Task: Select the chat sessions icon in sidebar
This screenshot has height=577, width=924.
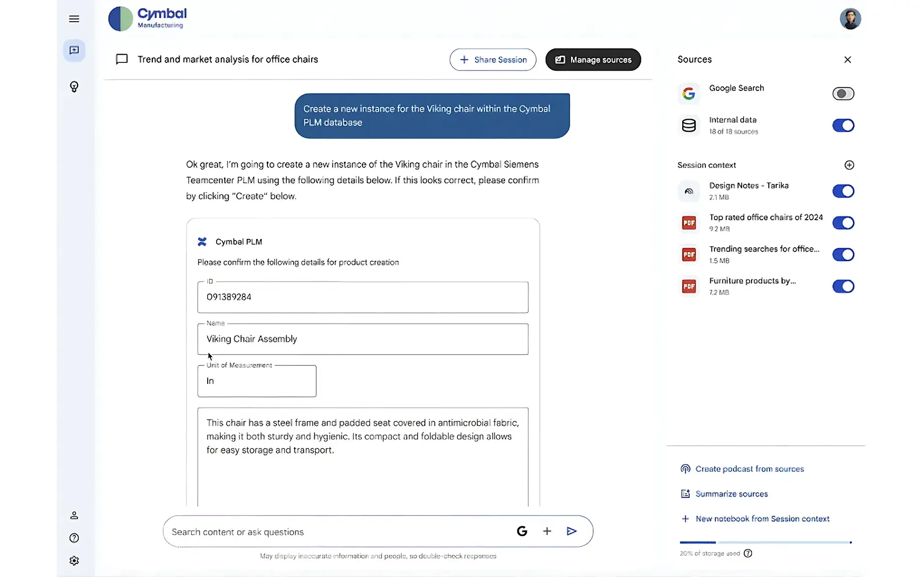Action: 74,50
